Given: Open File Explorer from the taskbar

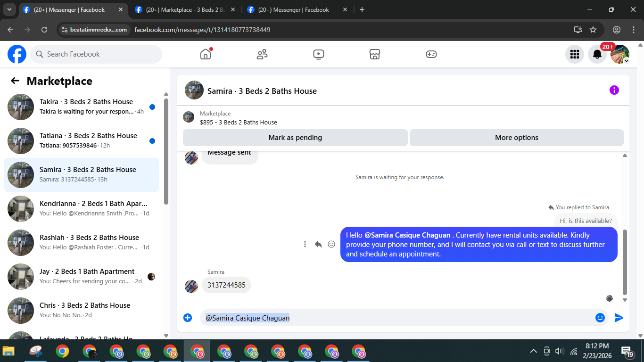Looking at the screenshot, I should click(x=8, y=351).
